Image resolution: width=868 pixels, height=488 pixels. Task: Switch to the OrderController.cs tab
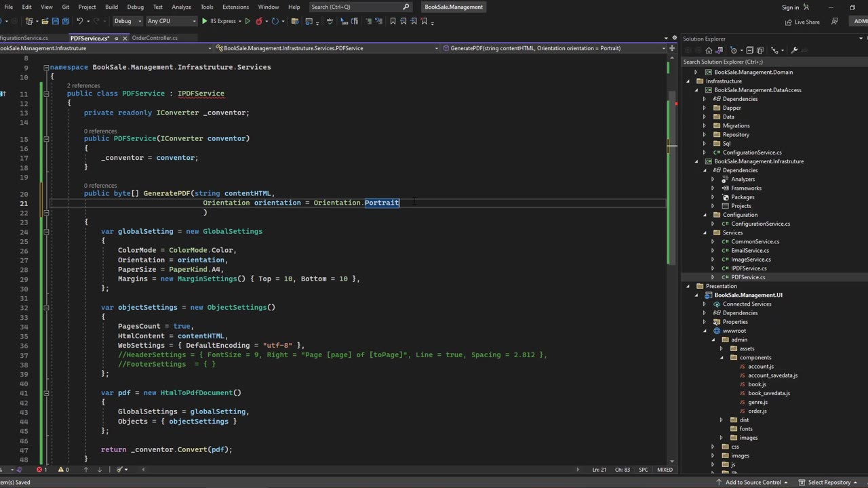pos(155,38)
